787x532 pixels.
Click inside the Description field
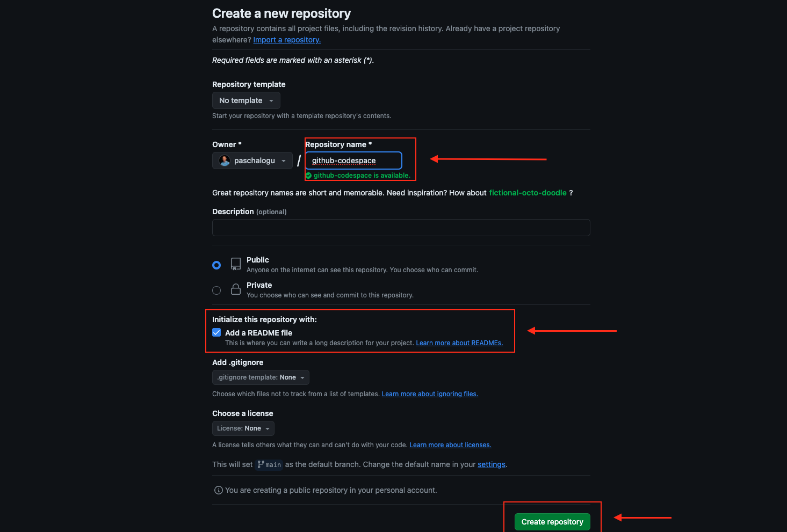[x=401, y=227]
